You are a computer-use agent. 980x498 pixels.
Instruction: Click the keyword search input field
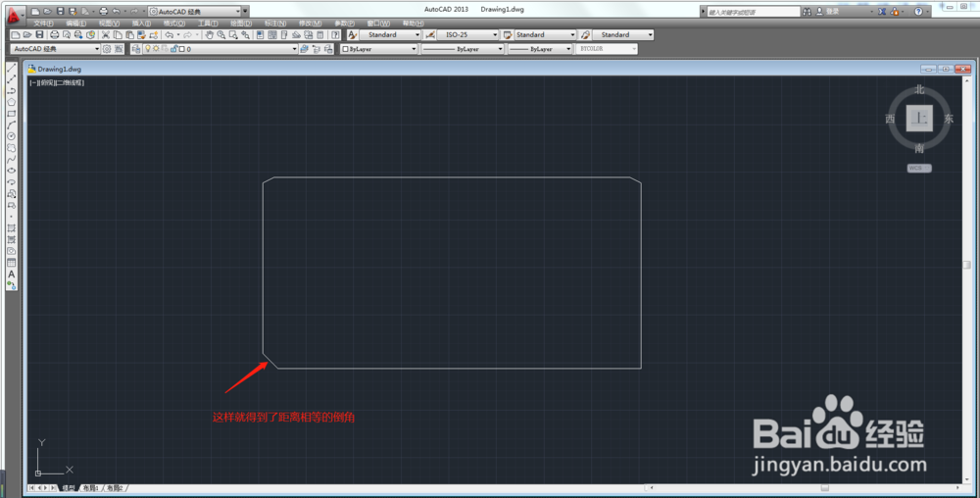753,12
